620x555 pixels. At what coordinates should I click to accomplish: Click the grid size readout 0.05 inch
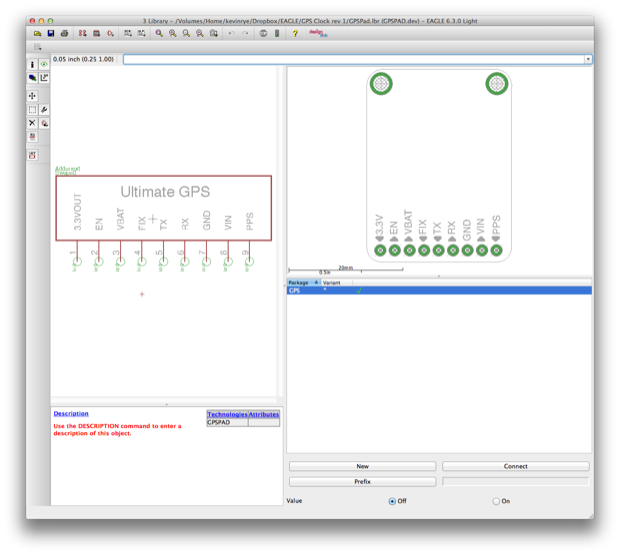[x=83, y=59]
